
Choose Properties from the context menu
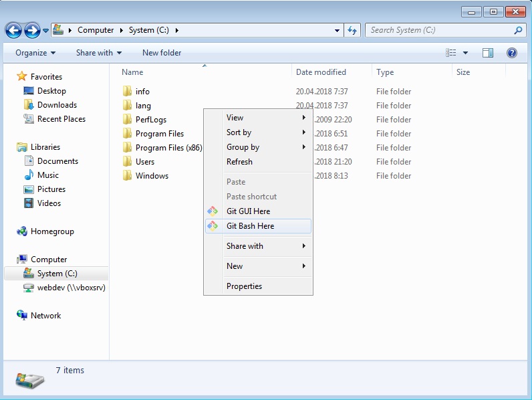(258, 286)
